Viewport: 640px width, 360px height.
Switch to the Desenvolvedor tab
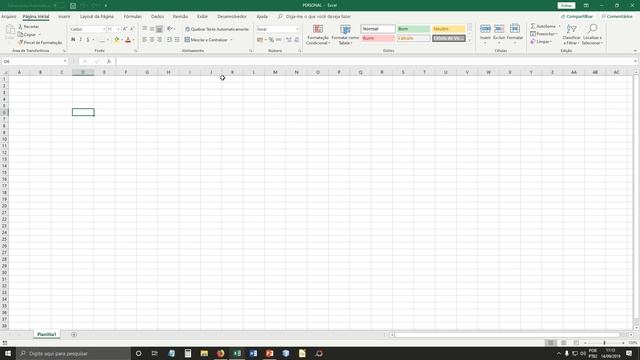(x=232, y=17)
